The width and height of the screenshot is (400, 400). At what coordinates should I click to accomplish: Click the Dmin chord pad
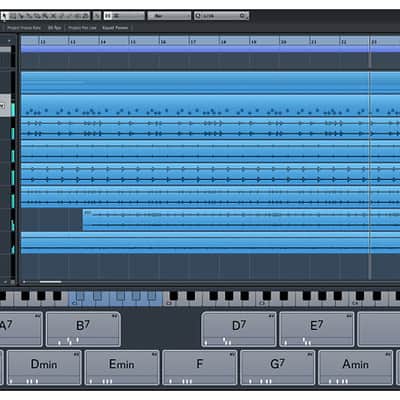(44, 367)
